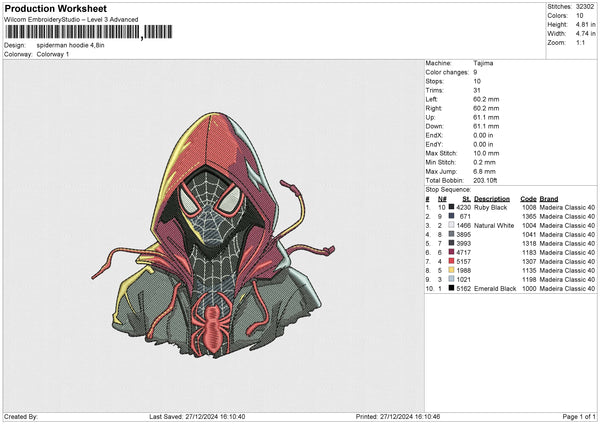The height and width of the screenshot is (424, 600).
Task: Click the Zoom value '1:1'
Action: (580, 42)
